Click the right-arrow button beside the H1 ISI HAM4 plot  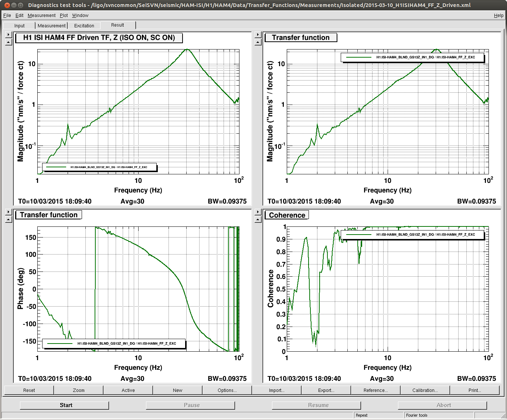point(8,35)
